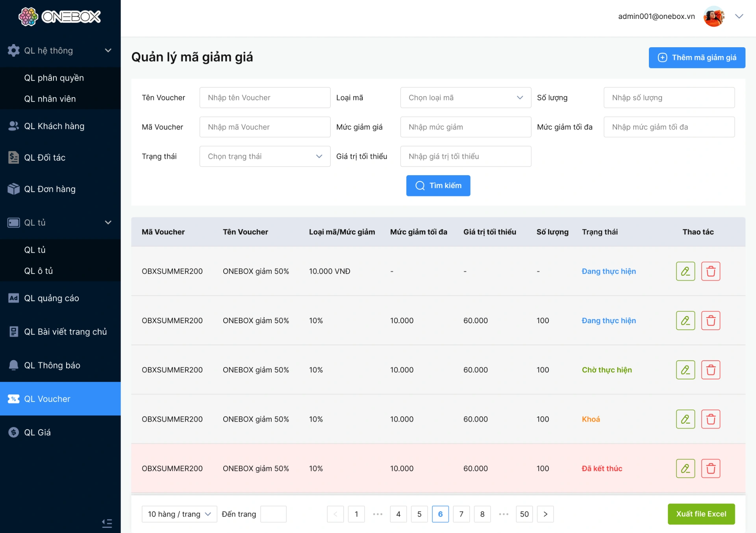
Task: Select QL quảng cáo in the sidebar
Action: pos(51,298)
